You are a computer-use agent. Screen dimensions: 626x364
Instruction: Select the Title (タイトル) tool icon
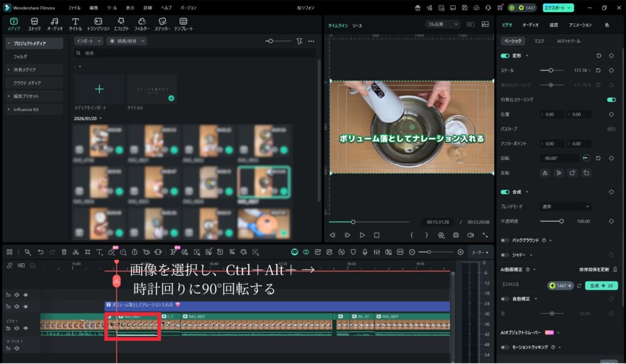(x=75, y=24)
